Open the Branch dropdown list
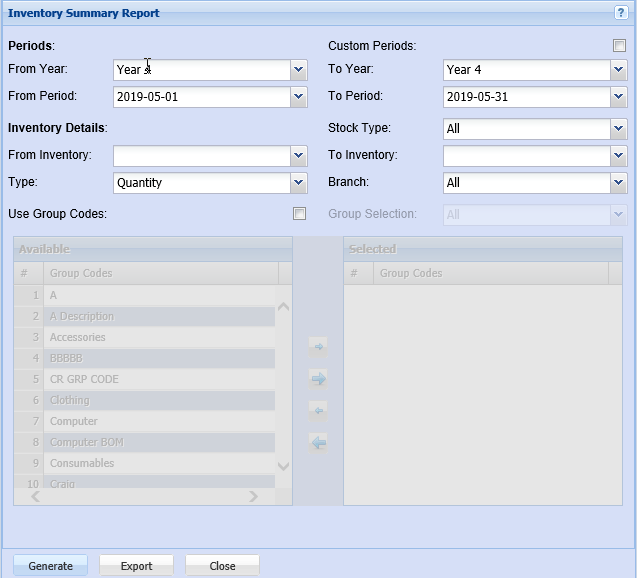The height and width of the screenshot is (578, 637). tap(618, 183)
